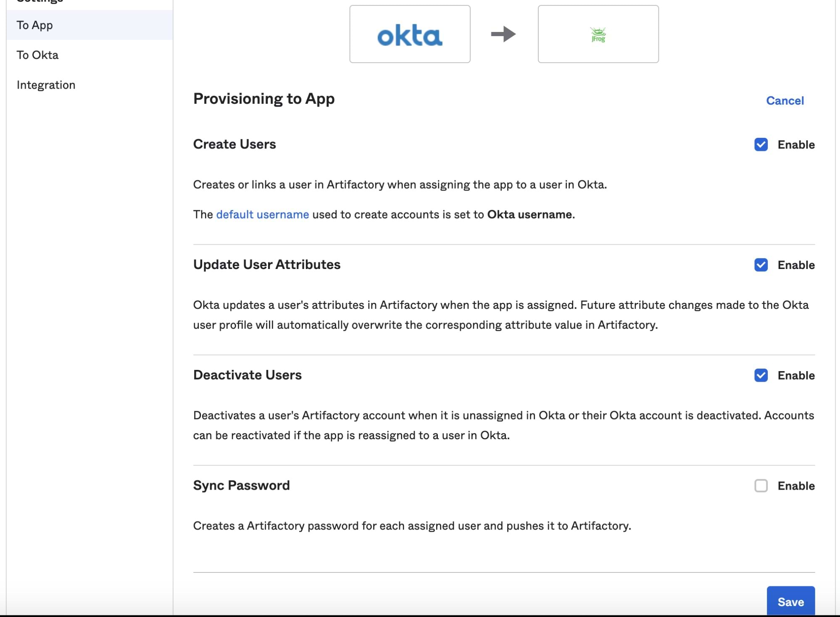This screenshot has width=840, height=617.
Task: Click the Deactivate Users section title
Action: click(248, 375)
